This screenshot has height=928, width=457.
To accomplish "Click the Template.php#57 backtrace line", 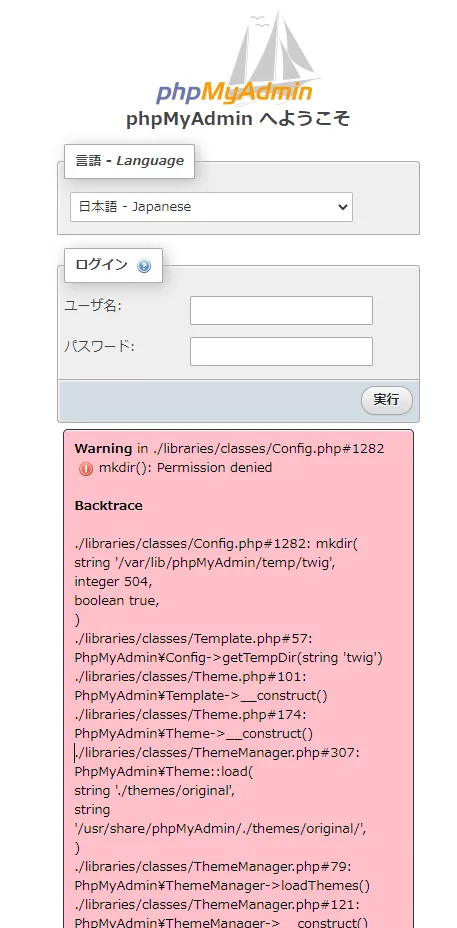I will (191, 639).
